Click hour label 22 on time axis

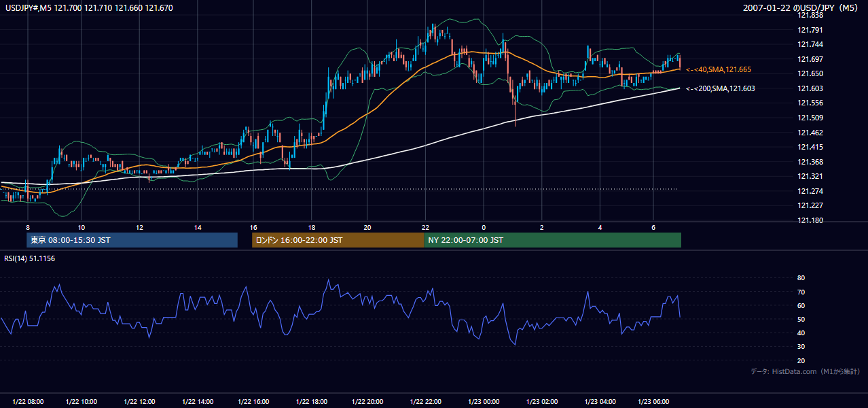point(426,226)
